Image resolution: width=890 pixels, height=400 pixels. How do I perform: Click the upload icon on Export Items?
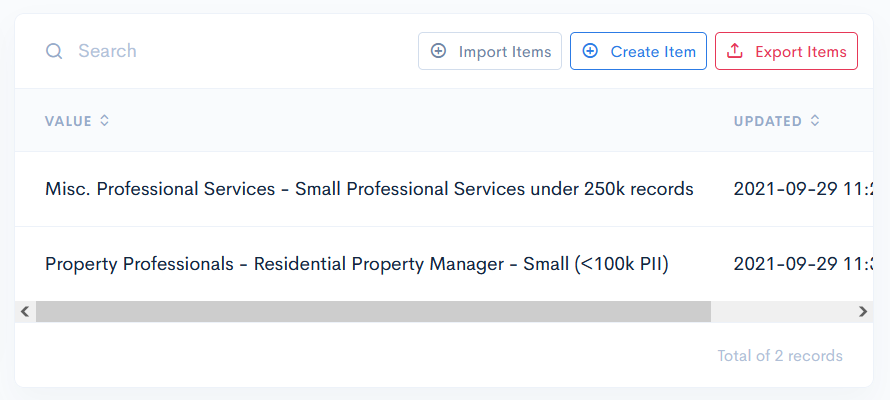735,51
